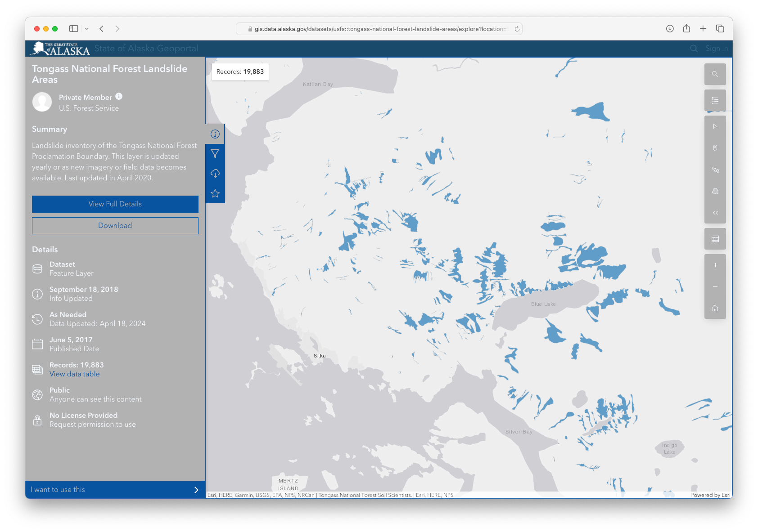Switch to the info panel tab
The width and height of the screenshot is (758, 532).
click(215, 134)
